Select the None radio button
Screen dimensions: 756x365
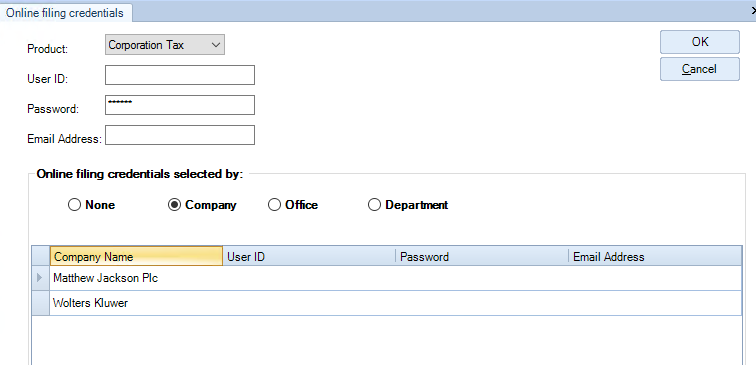coord(92,205)
